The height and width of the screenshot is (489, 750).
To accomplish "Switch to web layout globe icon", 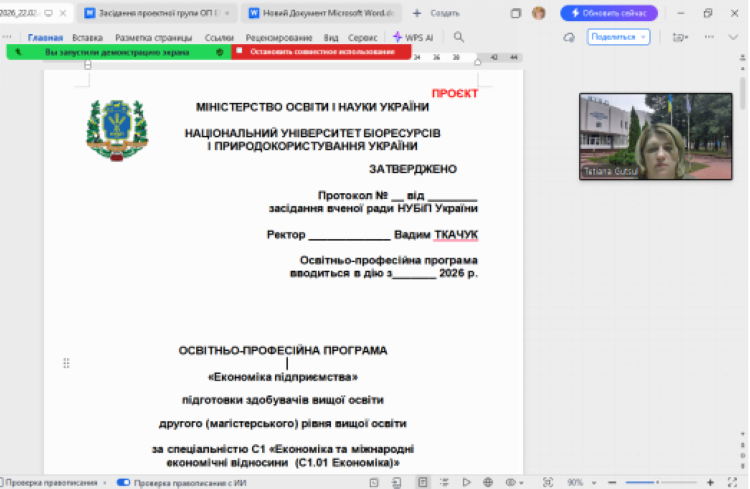I will coord(488,482).
